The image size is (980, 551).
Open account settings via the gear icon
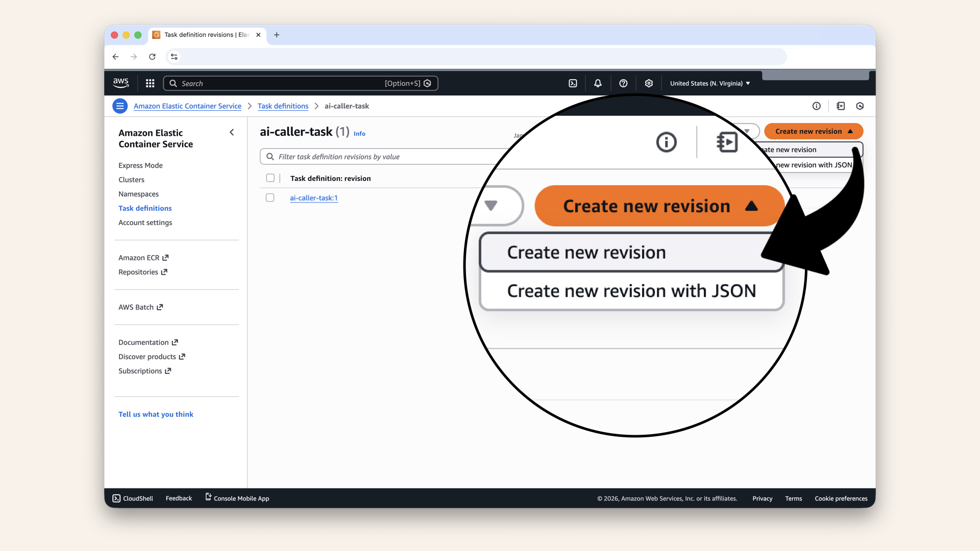pyautogui.click(x=649, y=83)
